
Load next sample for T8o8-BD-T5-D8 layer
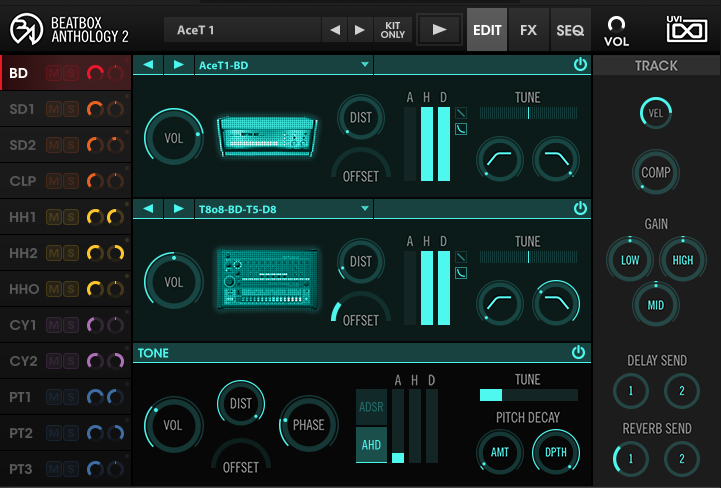pyautogui.click(x=178, y=209)
